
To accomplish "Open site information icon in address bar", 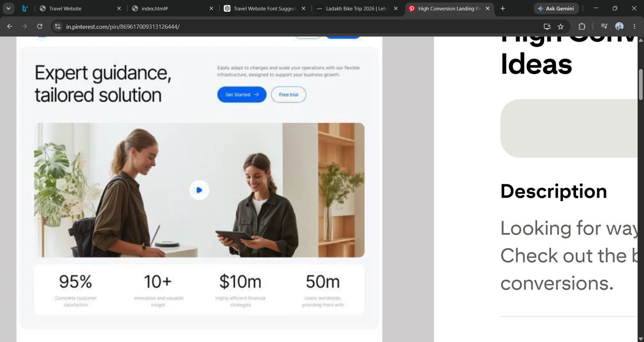I will pyautogui.click(x=58, y=27).
